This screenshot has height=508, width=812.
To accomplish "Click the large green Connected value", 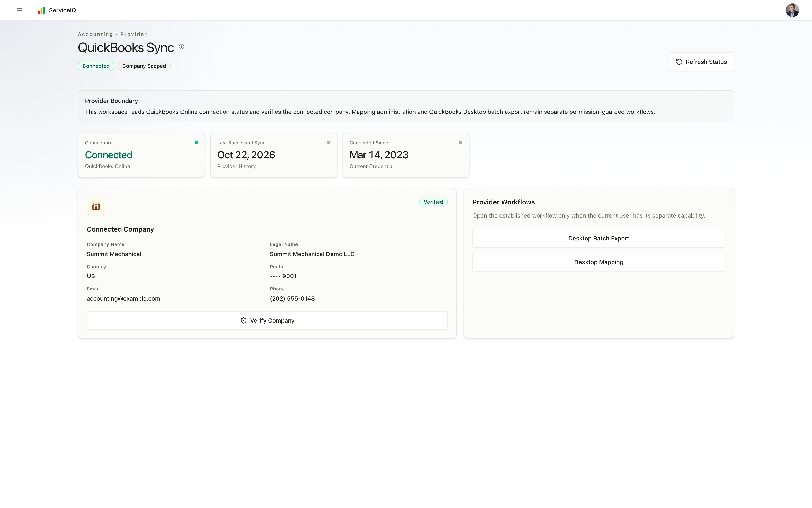I will (x=109, y=155).
